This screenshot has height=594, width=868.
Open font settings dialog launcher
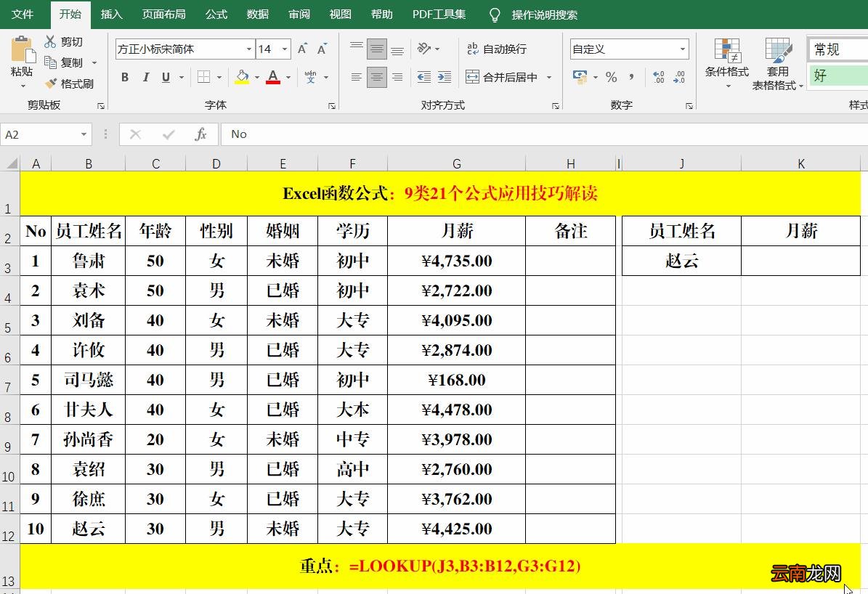[332, 106]
